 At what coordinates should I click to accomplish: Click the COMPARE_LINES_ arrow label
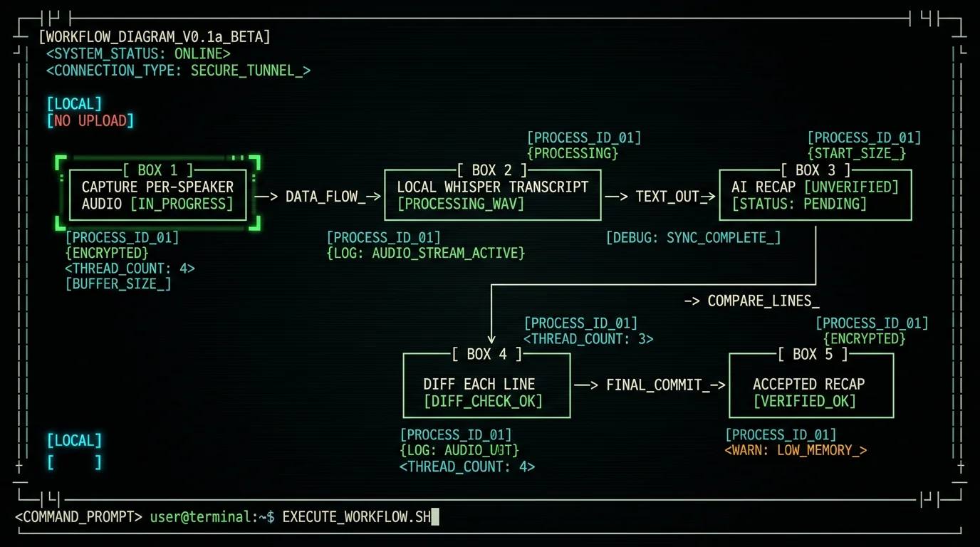(763, 301)
